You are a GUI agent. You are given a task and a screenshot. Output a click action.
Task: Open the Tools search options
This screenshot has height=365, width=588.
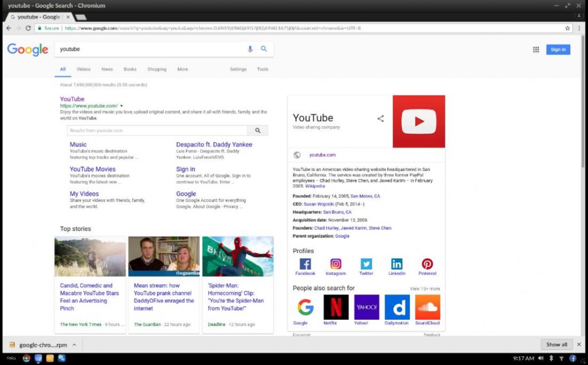(262, 69)
